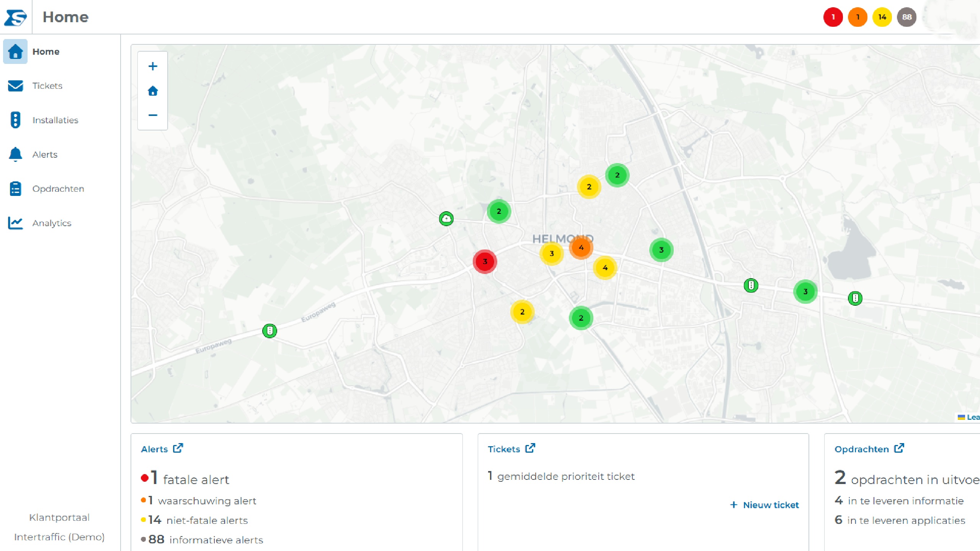
Task: Select yellow cluster 2 south of center
Action: pos(522,312)
